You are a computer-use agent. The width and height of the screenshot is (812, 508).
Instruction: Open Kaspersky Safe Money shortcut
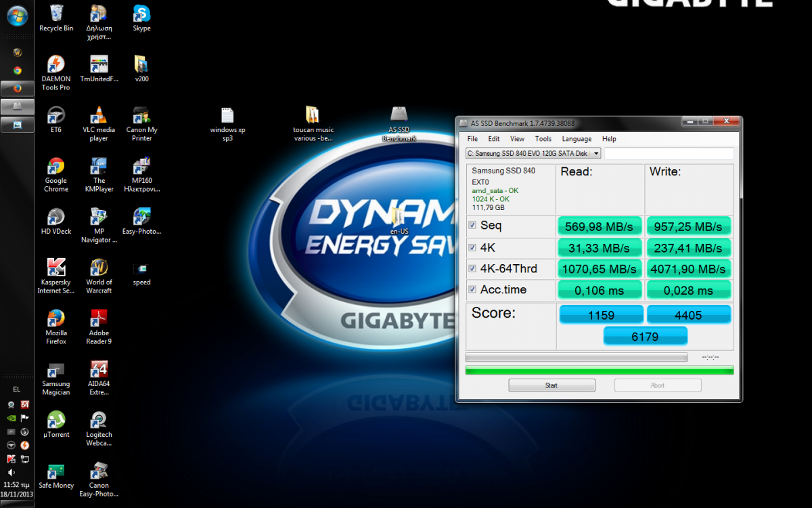pyautogui.click(x=56, y=475)
